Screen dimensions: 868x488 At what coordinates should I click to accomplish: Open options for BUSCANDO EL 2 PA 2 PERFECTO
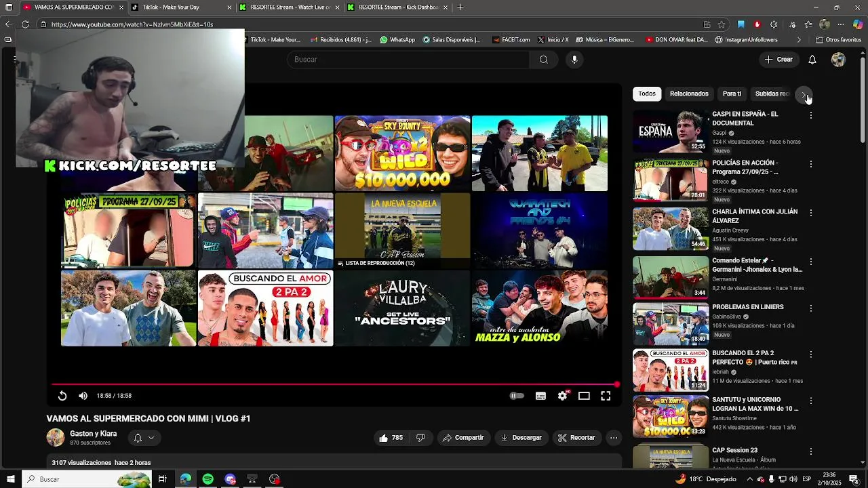810,355
